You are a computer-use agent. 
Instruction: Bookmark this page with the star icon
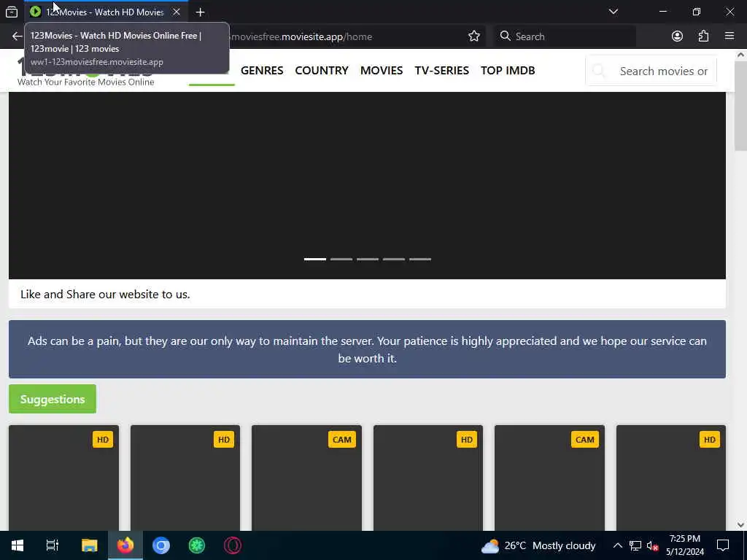(x=473, y=36)
